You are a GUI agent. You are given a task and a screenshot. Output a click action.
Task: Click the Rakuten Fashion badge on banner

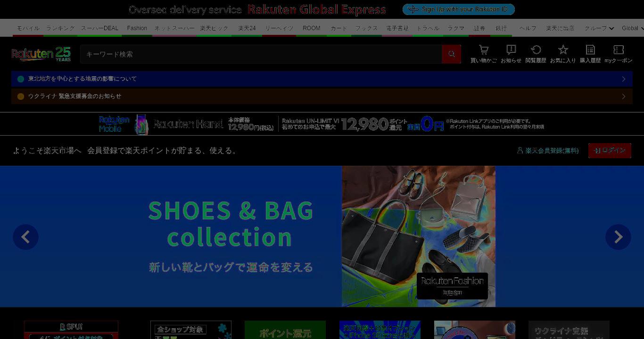pyautogui.click(x=452, y=286)
